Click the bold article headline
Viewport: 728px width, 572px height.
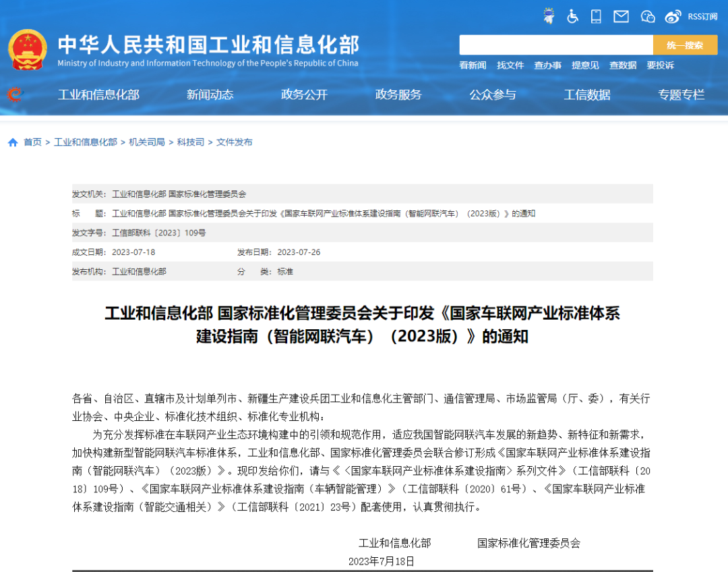click(x=363, y=324)
